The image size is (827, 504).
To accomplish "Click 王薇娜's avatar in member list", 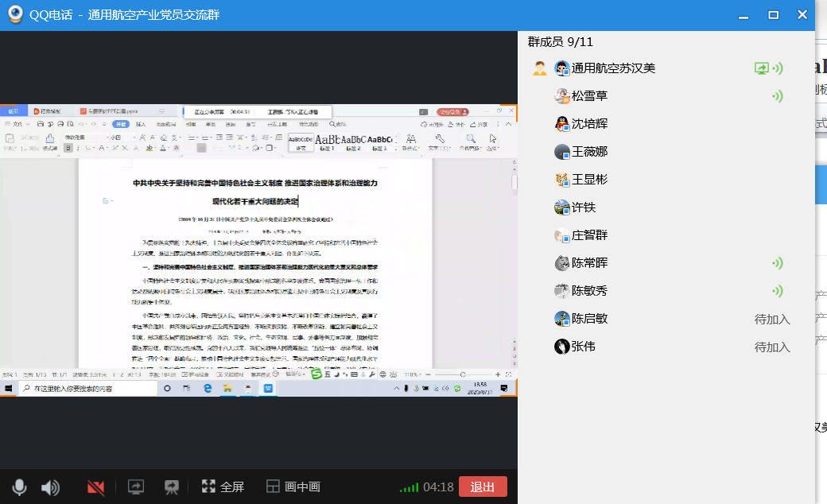I will [562, 152].
